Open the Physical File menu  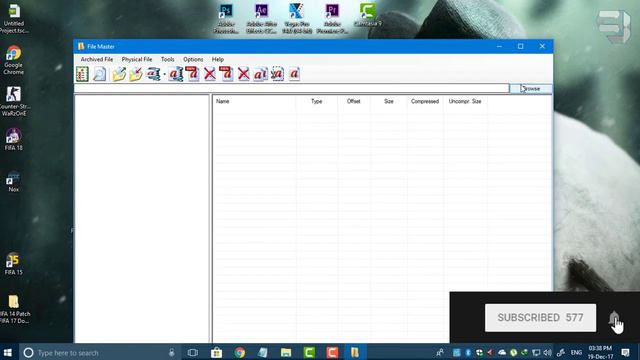(137, 59)
